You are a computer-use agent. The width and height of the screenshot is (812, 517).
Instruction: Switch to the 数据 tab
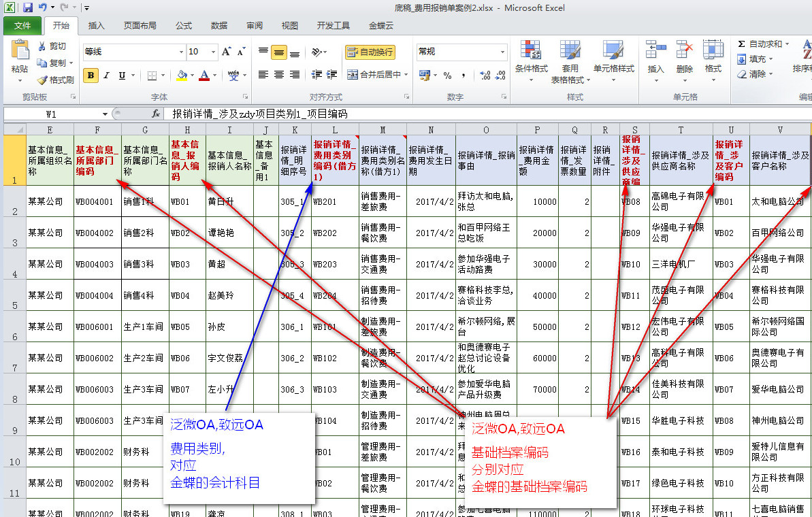pos(219,25)
